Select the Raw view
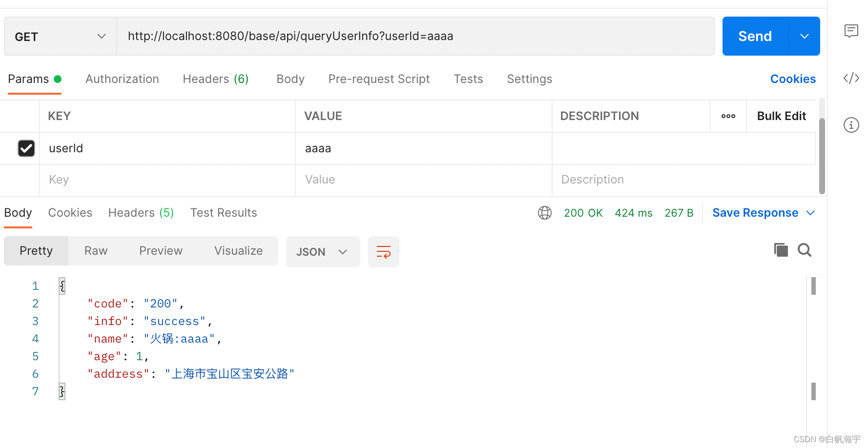Screen dimensions: 868x448 point(96,251)
